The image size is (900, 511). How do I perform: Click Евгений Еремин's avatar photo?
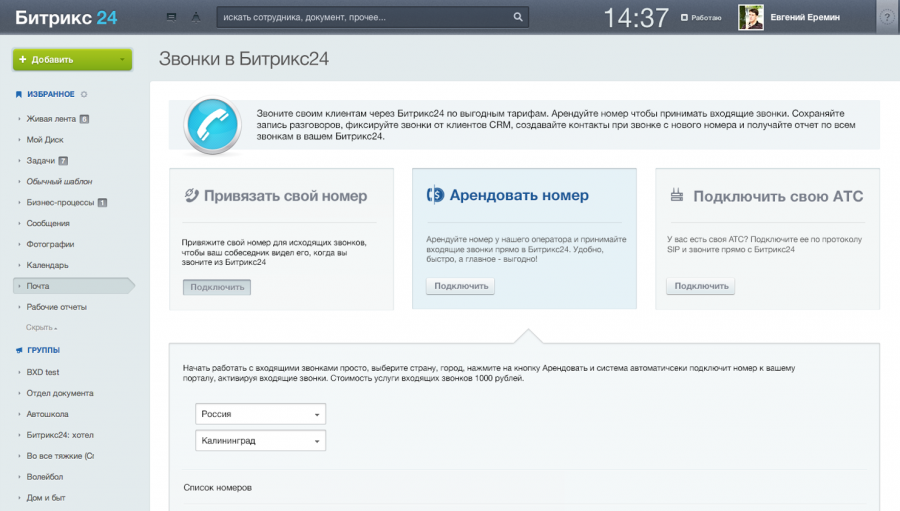point(751,17)
